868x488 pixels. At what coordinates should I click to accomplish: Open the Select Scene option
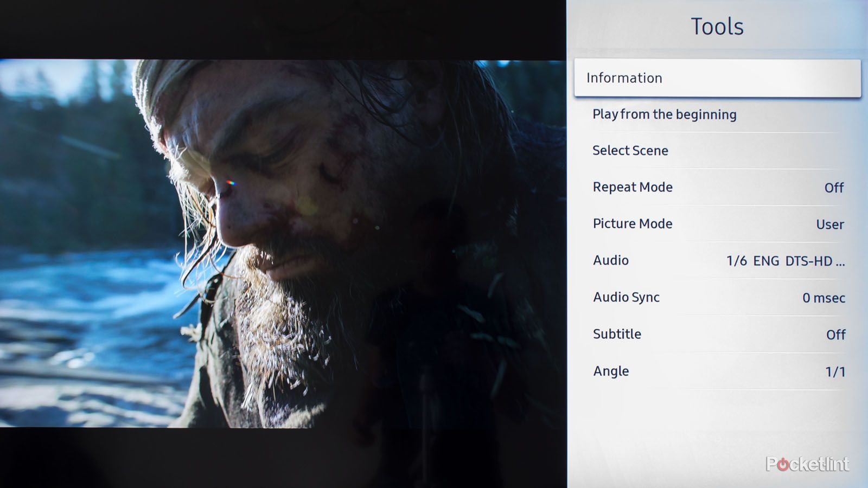(630, 151)
